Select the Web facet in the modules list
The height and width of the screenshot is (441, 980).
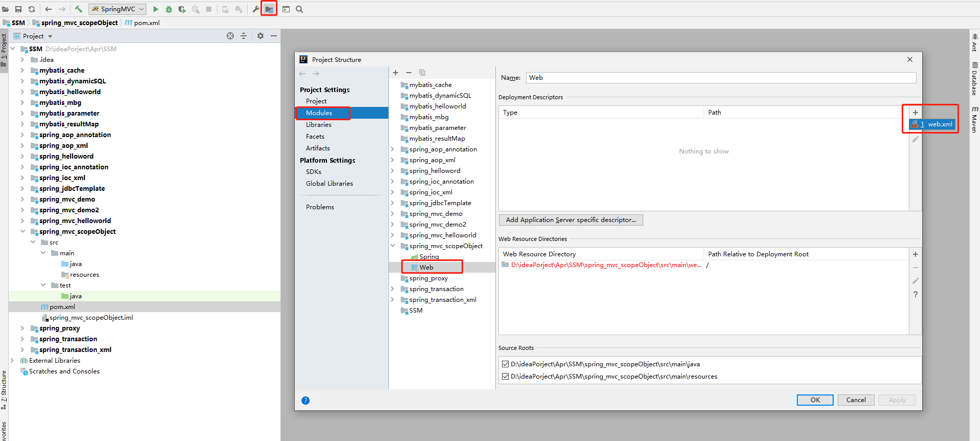[426, 268]
